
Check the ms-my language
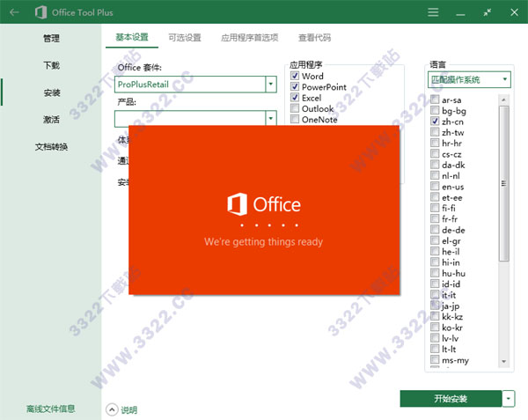click(435, 359)
